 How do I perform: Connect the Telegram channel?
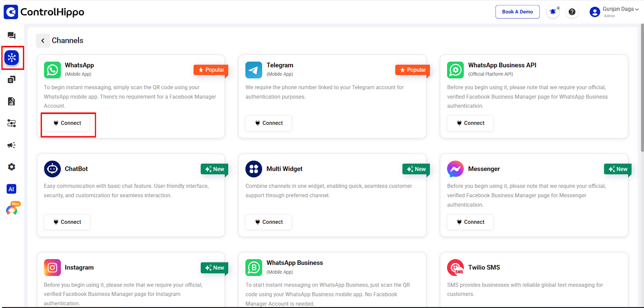(268, 123)
